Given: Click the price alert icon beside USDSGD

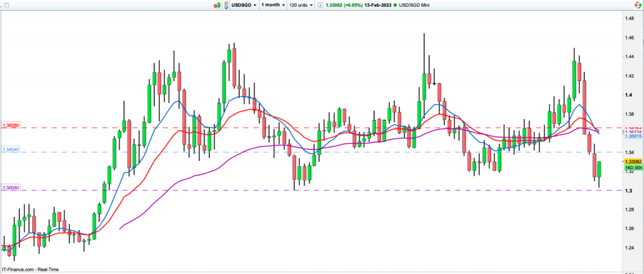Looking at the screenshot, I should pyautogui.click(x=226, y=4).
